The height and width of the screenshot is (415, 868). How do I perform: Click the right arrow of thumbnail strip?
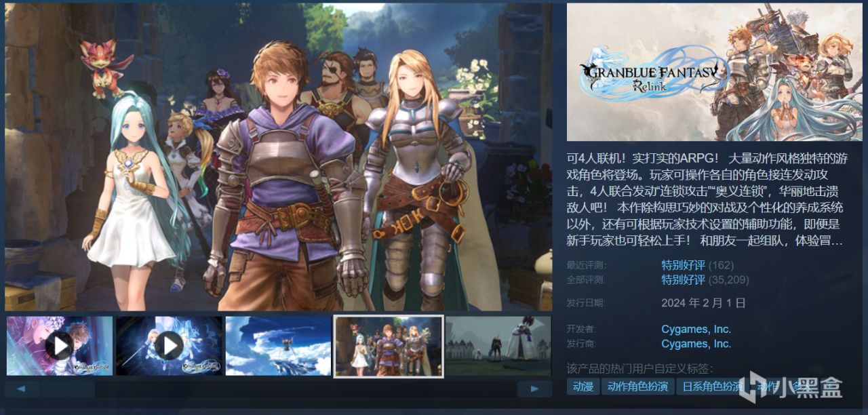(534, 389)
